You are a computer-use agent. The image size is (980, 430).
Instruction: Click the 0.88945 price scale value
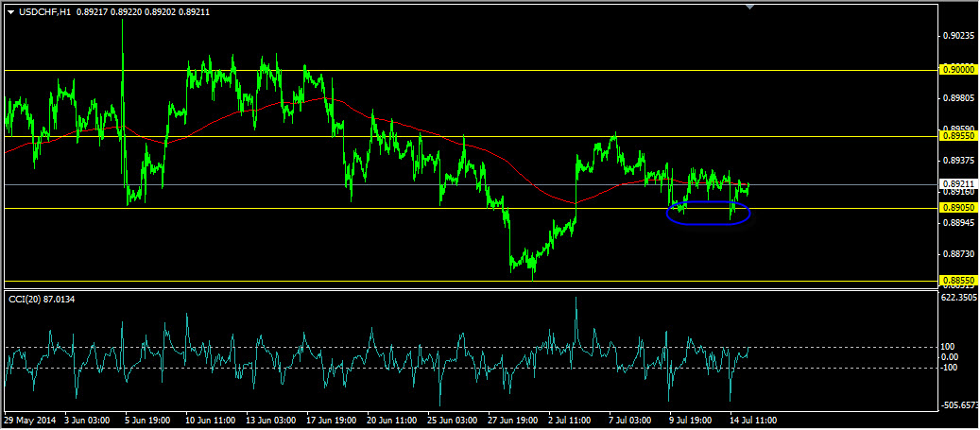click(x=958, y=222)
